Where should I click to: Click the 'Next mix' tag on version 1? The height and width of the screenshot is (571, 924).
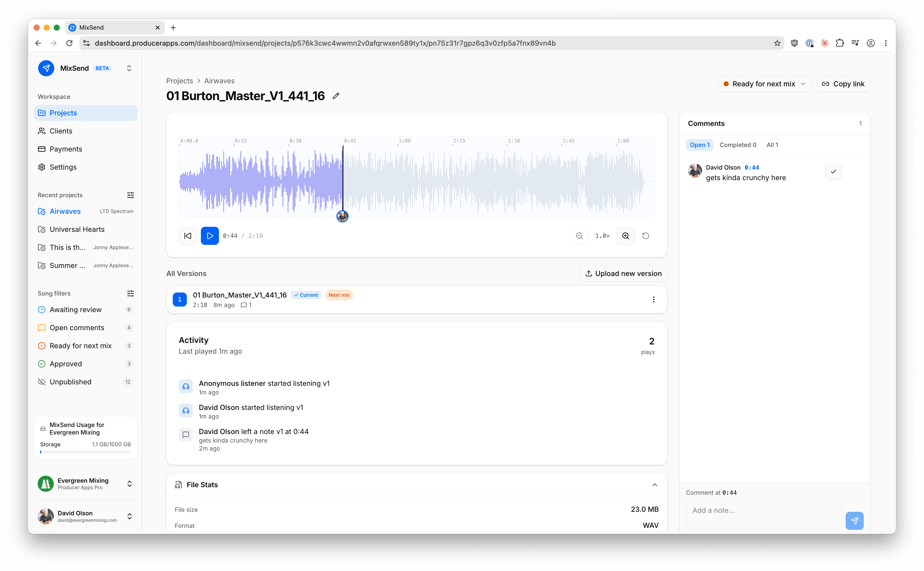339,295
